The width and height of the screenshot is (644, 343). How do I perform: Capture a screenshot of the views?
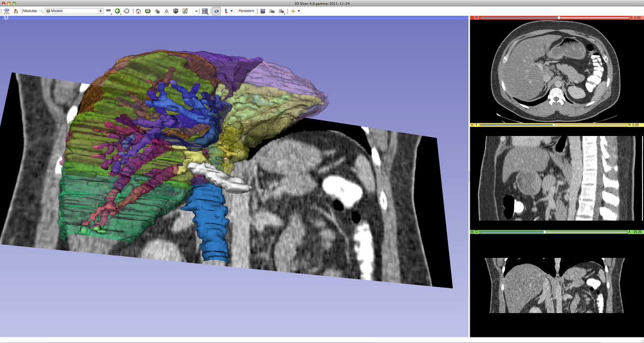263,11
